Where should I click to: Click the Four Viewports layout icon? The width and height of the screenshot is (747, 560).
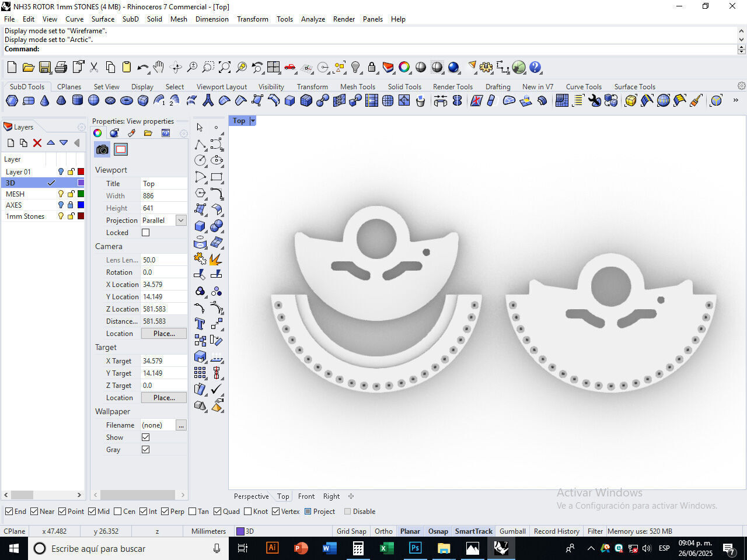coord(274,68)
